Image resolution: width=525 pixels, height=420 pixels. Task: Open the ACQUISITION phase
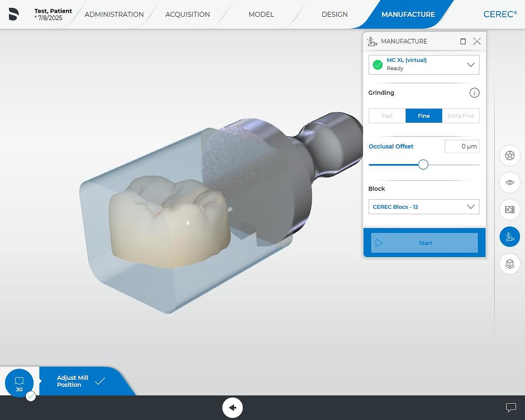click(188, 14)
